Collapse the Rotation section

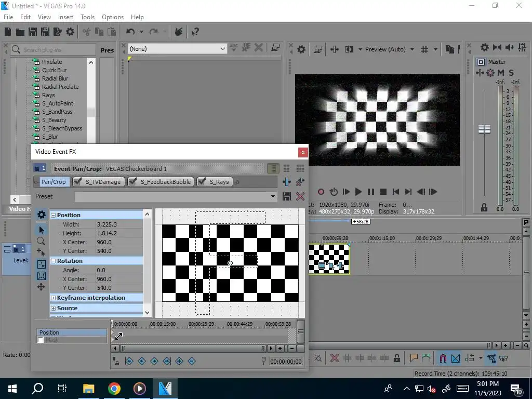[54, 261]
